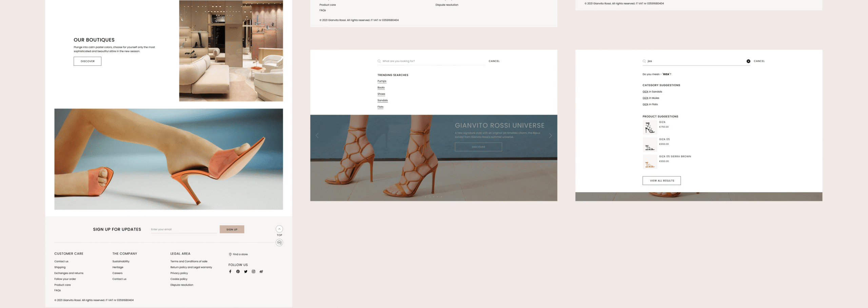Open 'Dispute resolution' in the full footer
868x308 pixels.
(x=182, y=285)
